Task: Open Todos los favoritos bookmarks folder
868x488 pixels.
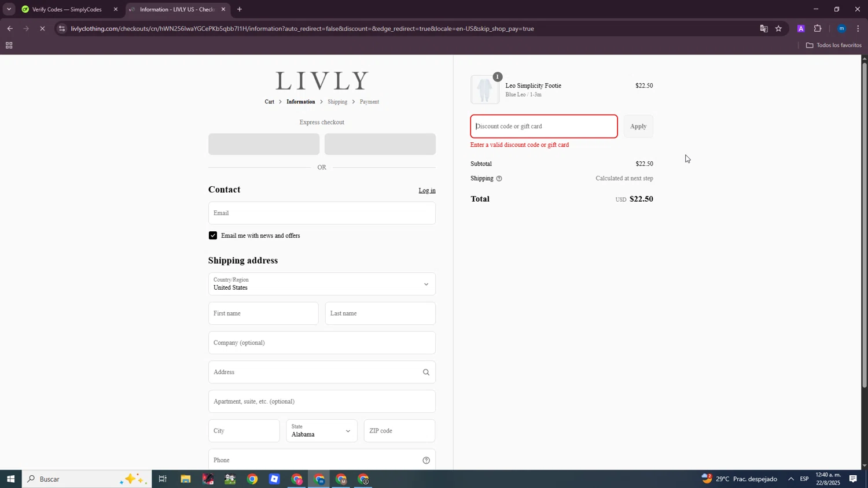Action: pos(833,45)
